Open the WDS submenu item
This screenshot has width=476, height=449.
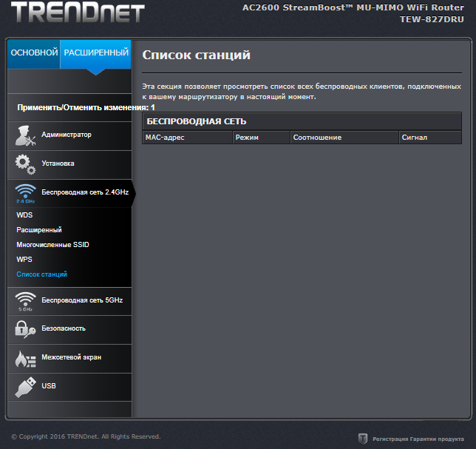pos(24,215)
